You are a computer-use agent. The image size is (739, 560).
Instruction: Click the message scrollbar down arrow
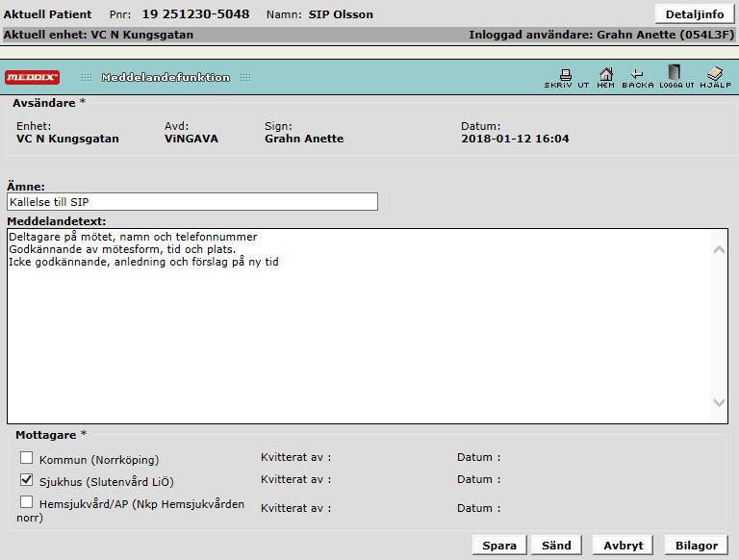pos(719,402)
